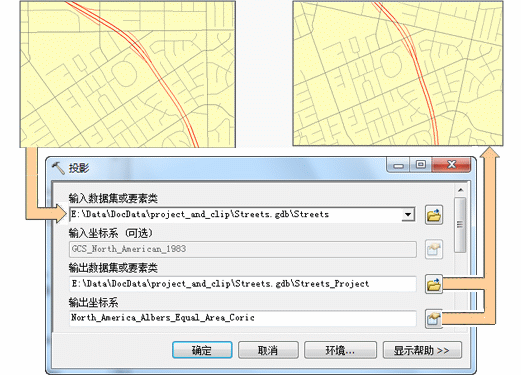Click the 确定 button
This screenshot has height=375, width=521.
point(202,350)
